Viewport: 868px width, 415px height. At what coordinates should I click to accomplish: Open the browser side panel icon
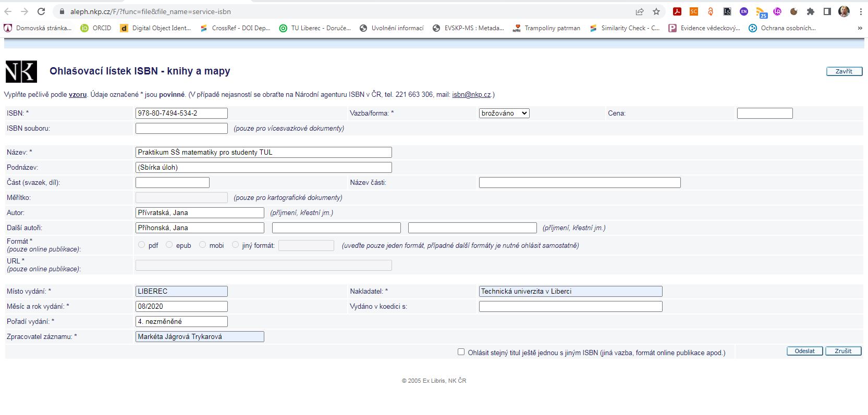tap(827, 11)
